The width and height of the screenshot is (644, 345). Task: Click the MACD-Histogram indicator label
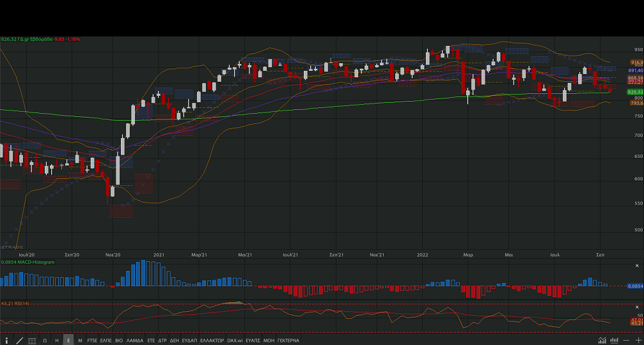(27, 262)
